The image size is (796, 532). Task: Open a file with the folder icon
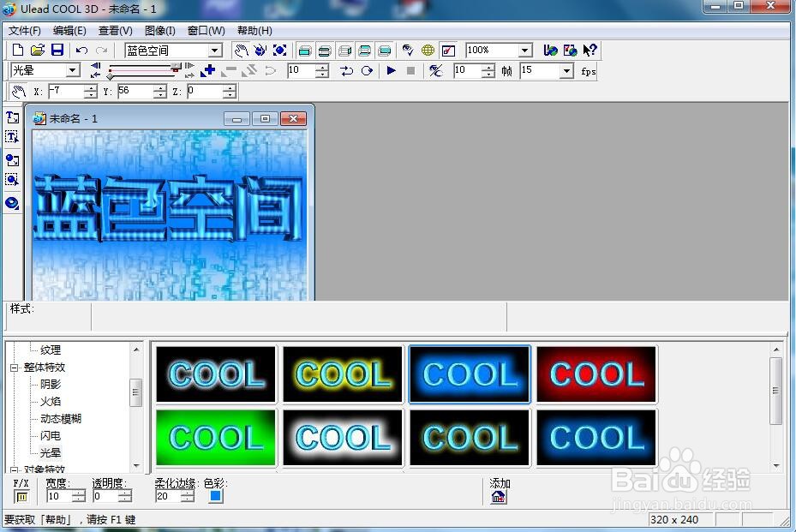coord(38,50)
